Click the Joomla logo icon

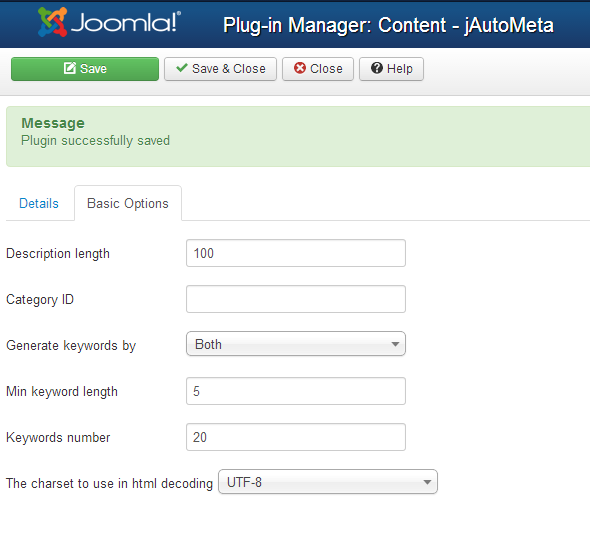tap(52, 22)
